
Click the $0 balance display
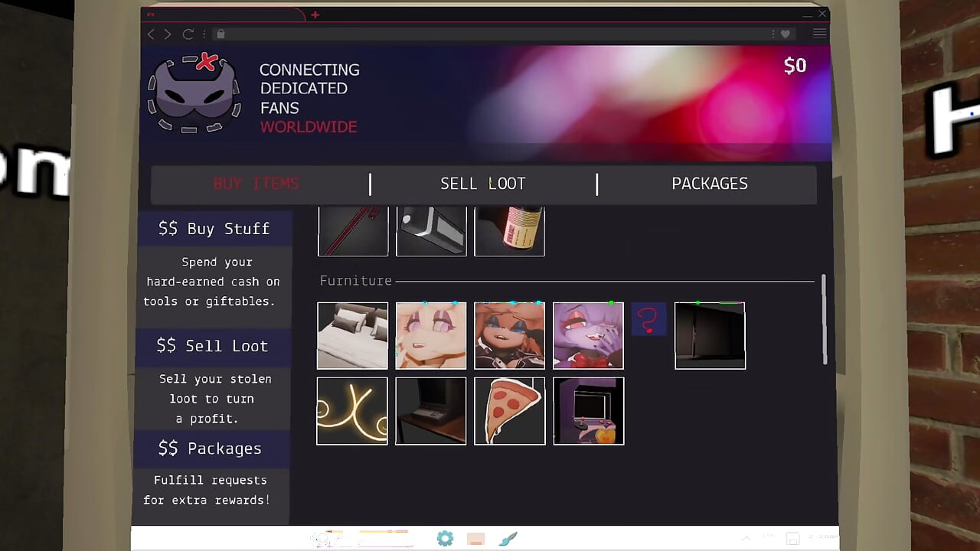[795, 66]
